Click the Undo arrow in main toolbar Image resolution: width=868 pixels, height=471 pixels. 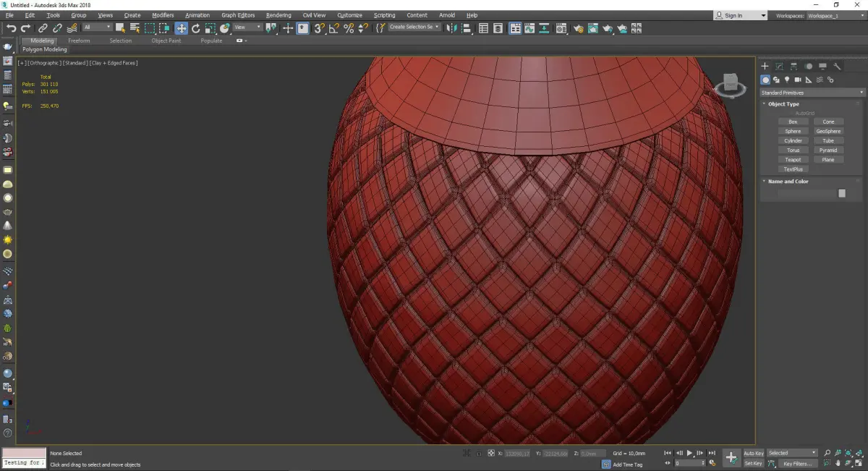click(11, 28)
